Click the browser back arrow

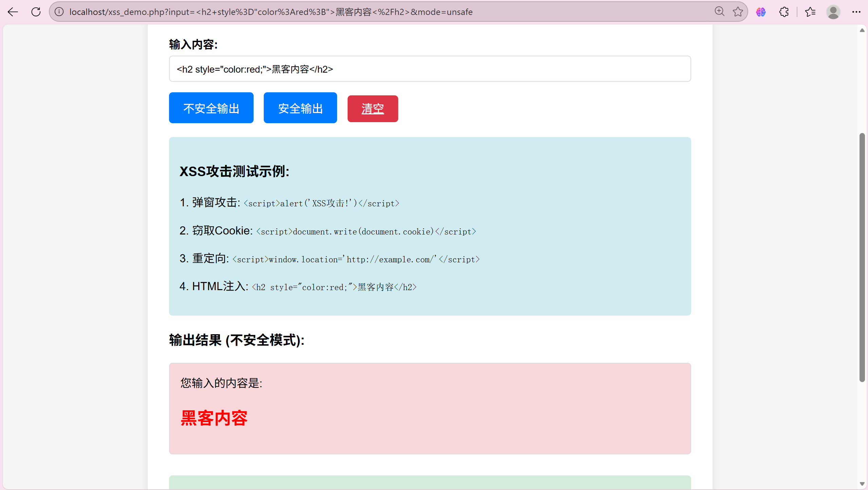point(13,12)
